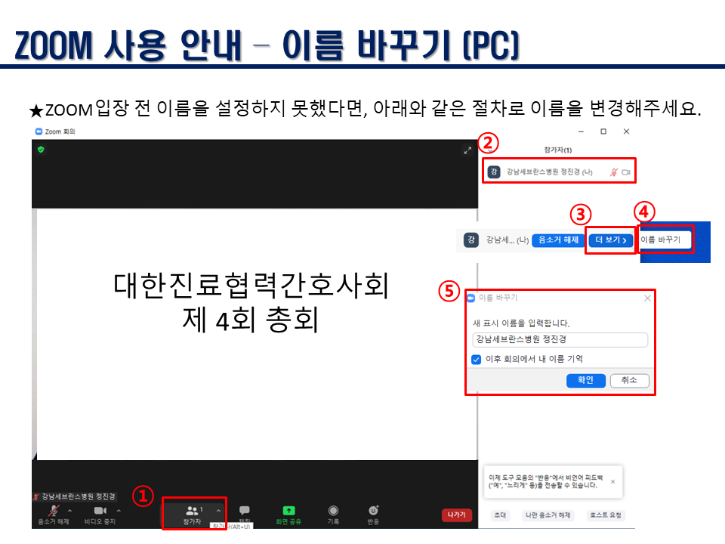Start recording with the 기록 icon

tap(333, 510)
